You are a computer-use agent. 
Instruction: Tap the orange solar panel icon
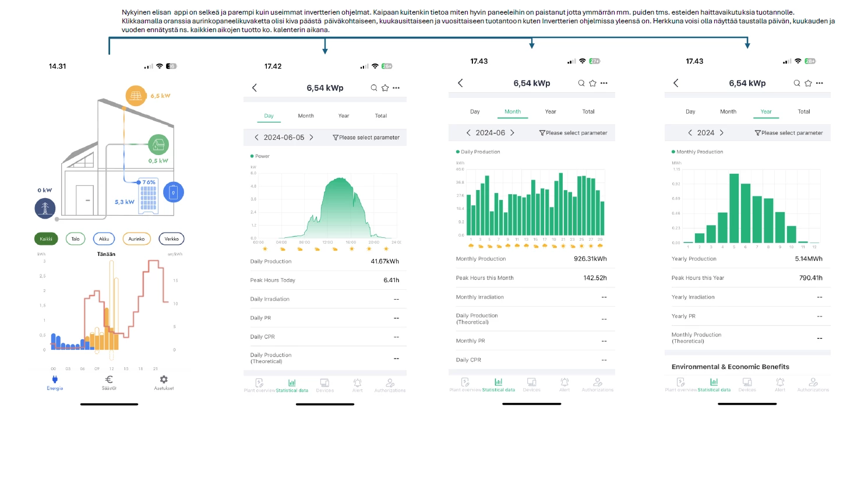point(136,96)
